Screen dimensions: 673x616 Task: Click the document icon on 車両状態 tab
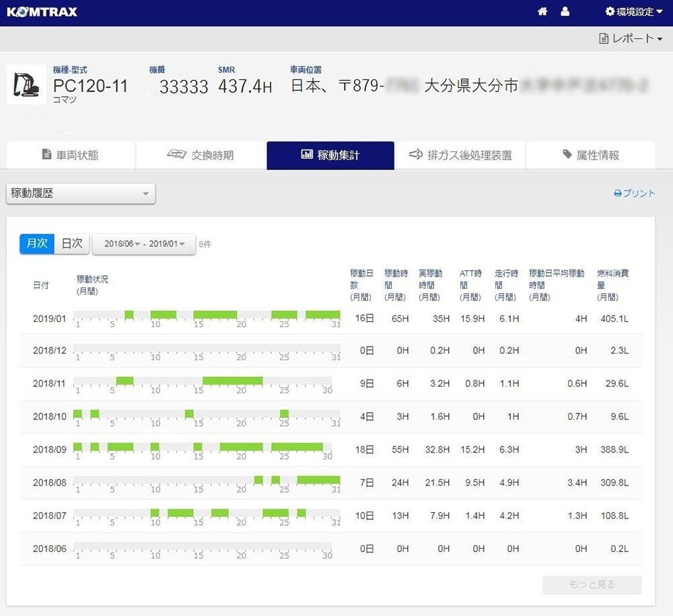pyautogui.click(x=46, y=155)
